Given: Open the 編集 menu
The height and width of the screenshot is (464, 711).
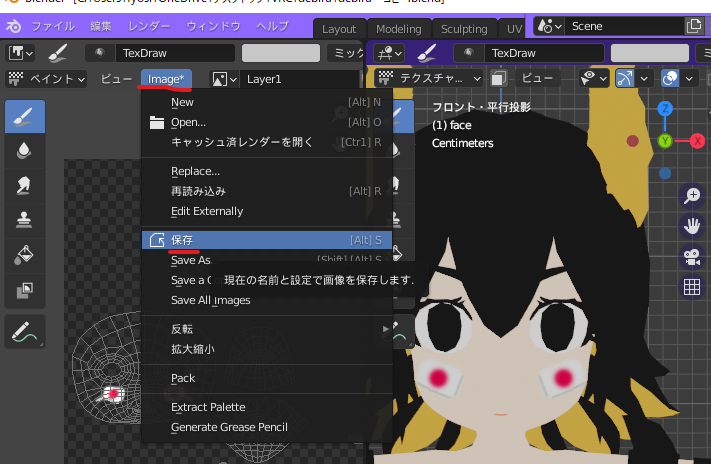Looking at the screenshot, I should 101,26.
